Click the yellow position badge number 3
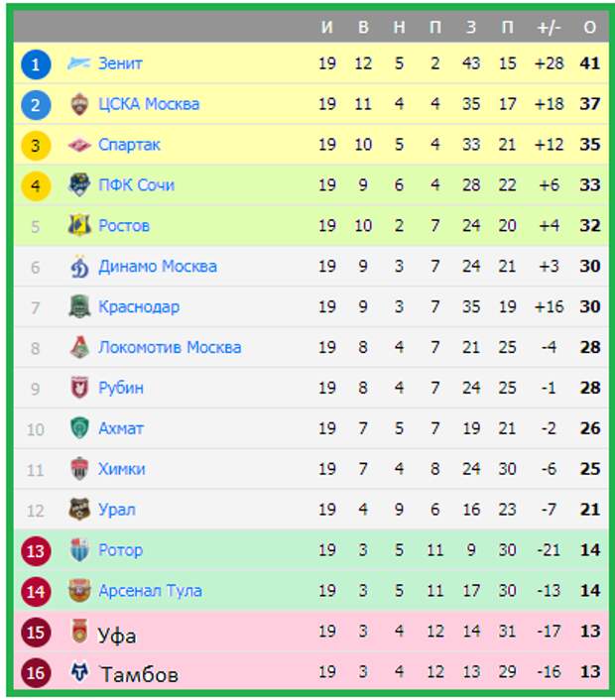Screen dimensions: 615x700 (x=36, y=146)
